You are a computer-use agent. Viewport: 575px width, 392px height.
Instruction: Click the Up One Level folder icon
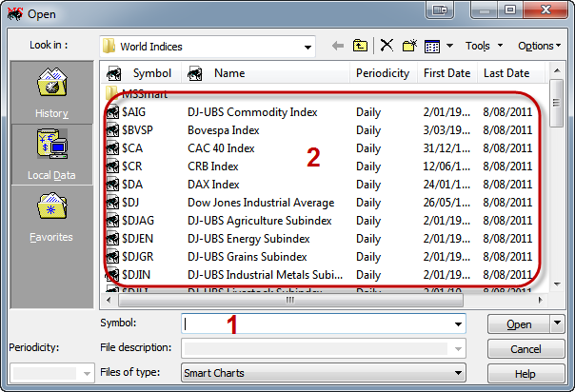pyautogui.click(x=361, y=46)
